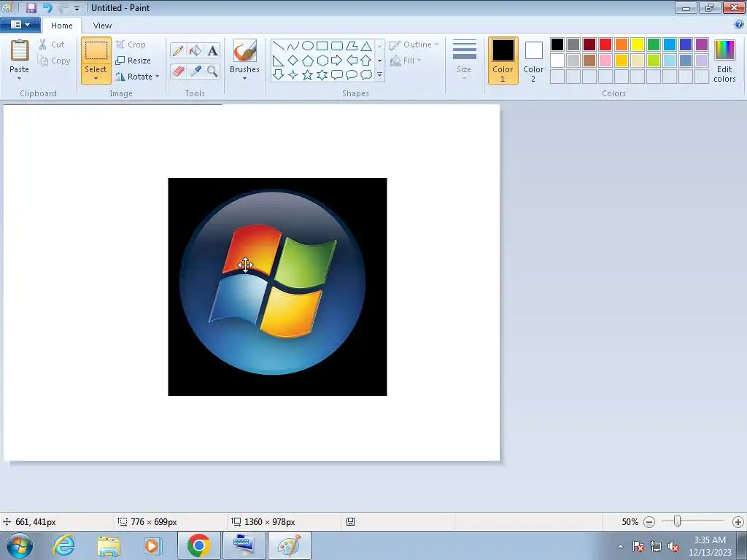Viewport: 747px width, 560px height.
Task: Open the Customize Quick Access Toolbar dropdown
Action: (x=77, y=8)
